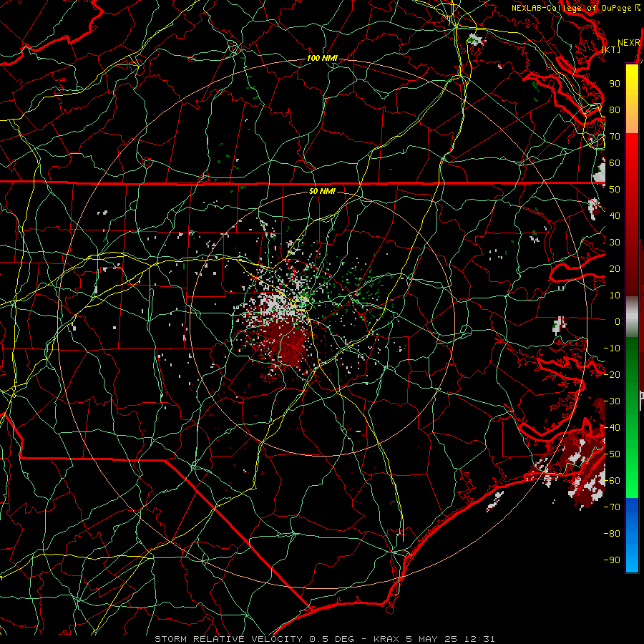
Task: Click the 100 NMI range ring label
Action: coord(322,59)
